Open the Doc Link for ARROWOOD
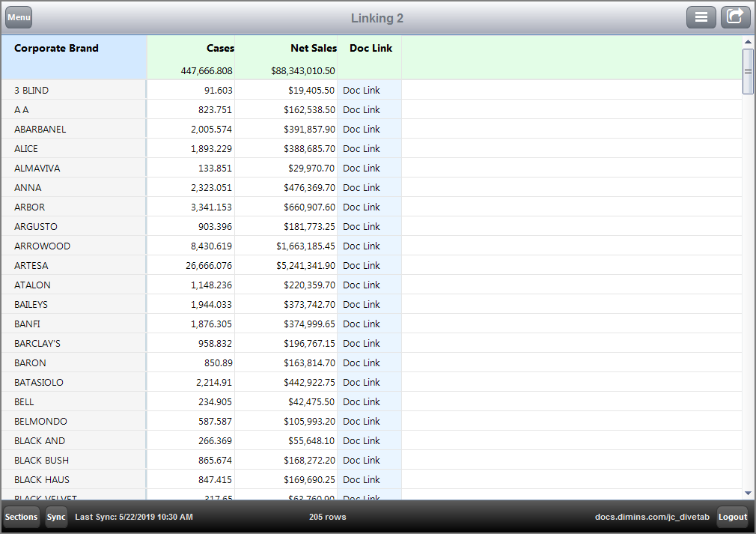 tap(362, 246)
